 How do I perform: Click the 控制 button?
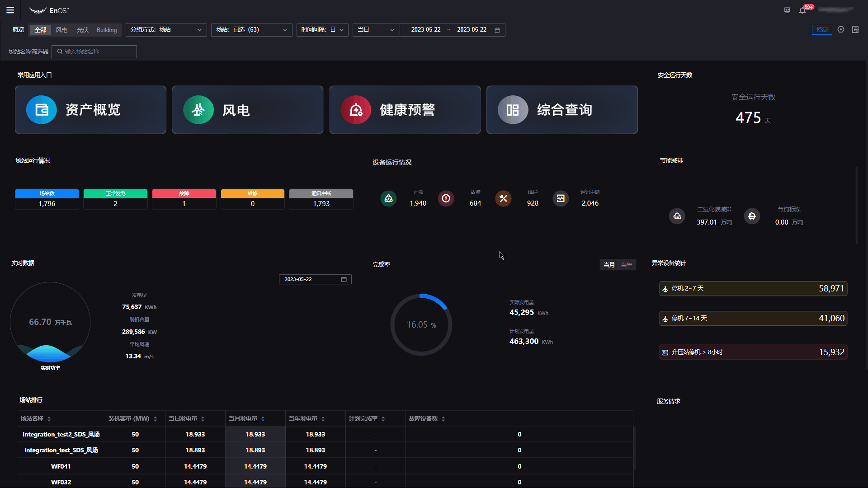pos(821,30)
